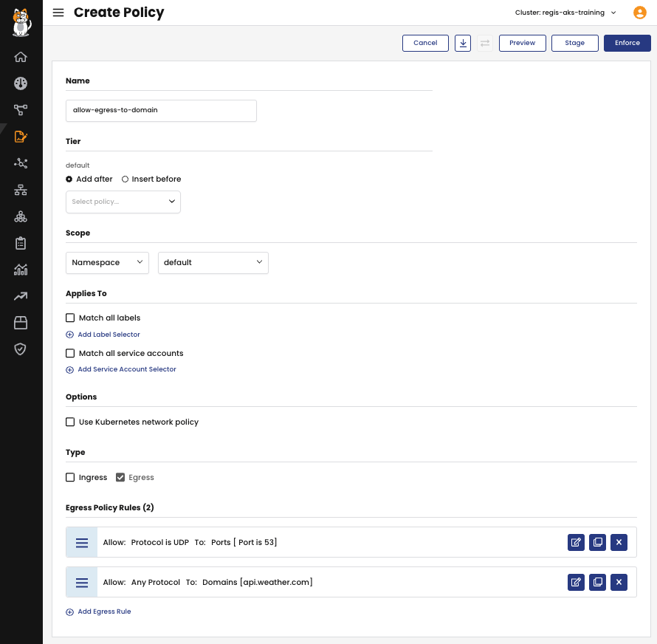Edit the api.weather.com domains rule
Viewport: 657px width, 644px height.
click(576, 583)
